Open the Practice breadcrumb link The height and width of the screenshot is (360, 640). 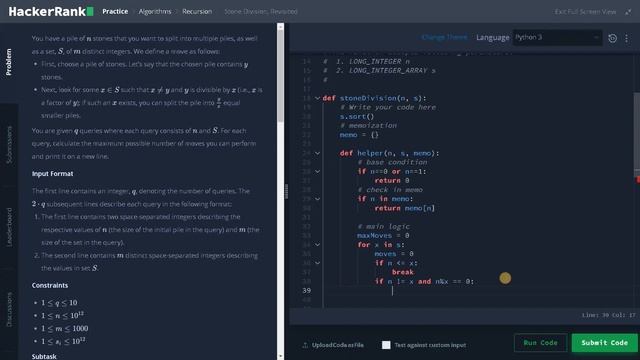[115, 11]
